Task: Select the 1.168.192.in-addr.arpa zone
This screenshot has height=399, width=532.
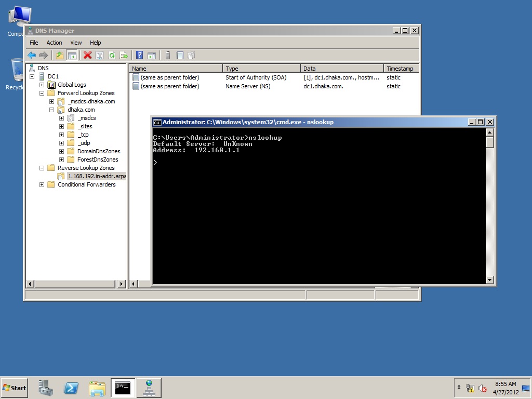Action: point(97,176)
